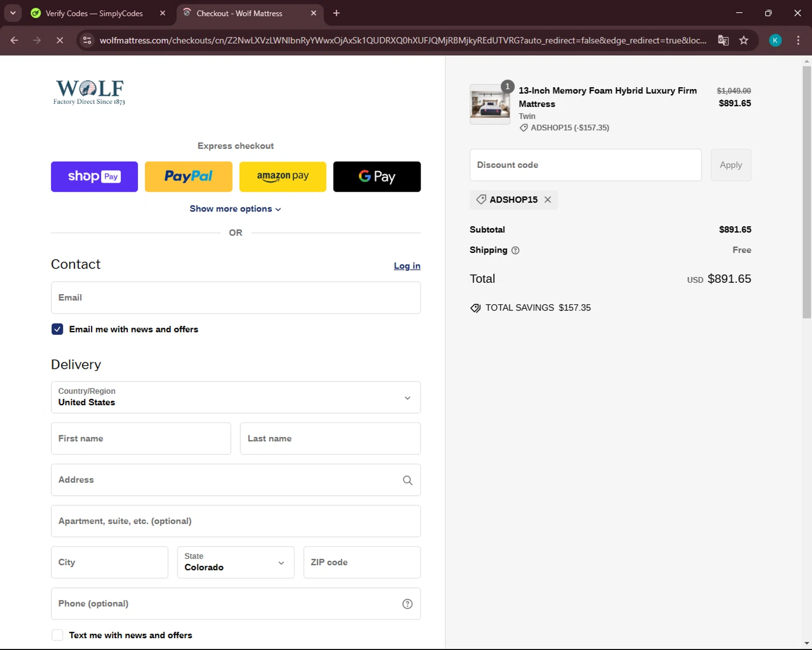Image resolution: width=812 pixels, height=650 pixels.
Task: Open the Shipping info help icon
Action: (515, 250)
